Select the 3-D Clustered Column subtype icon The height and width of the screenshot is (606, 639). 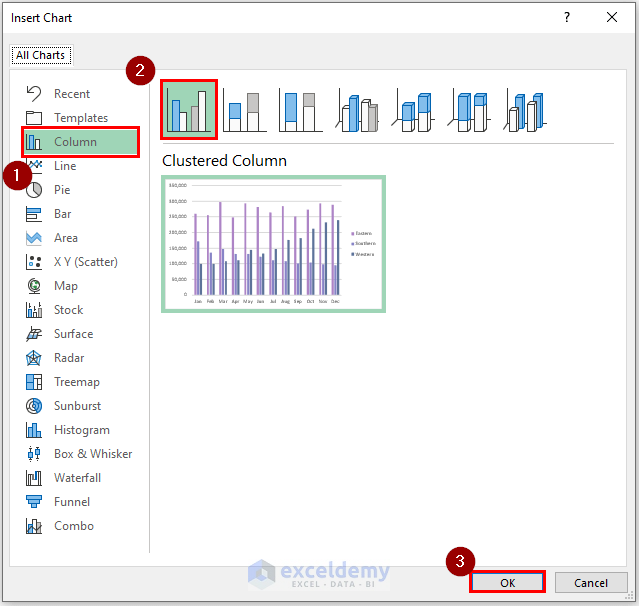click(x=357, y=111)
